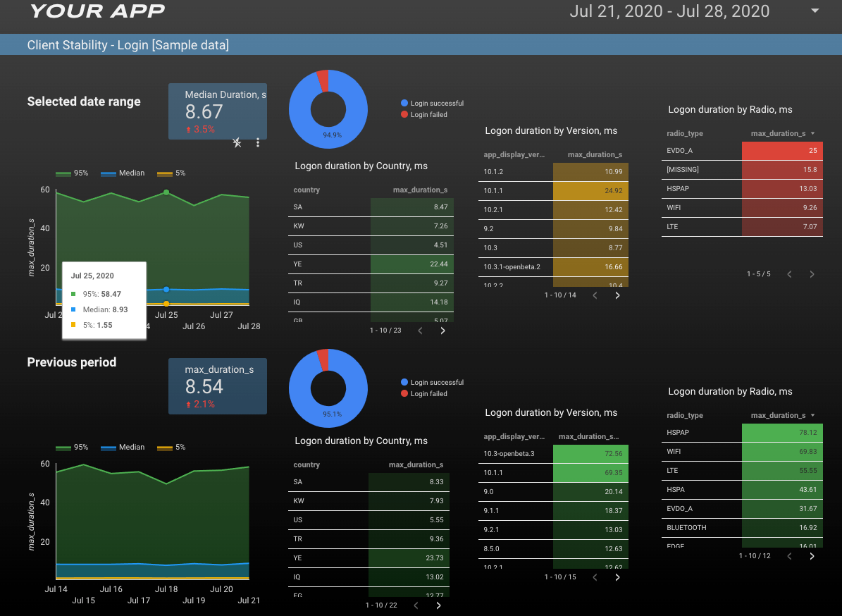The image size is (842, 616).
Task: Go to next page of Previous period Country table
Action: coord(438,605)
